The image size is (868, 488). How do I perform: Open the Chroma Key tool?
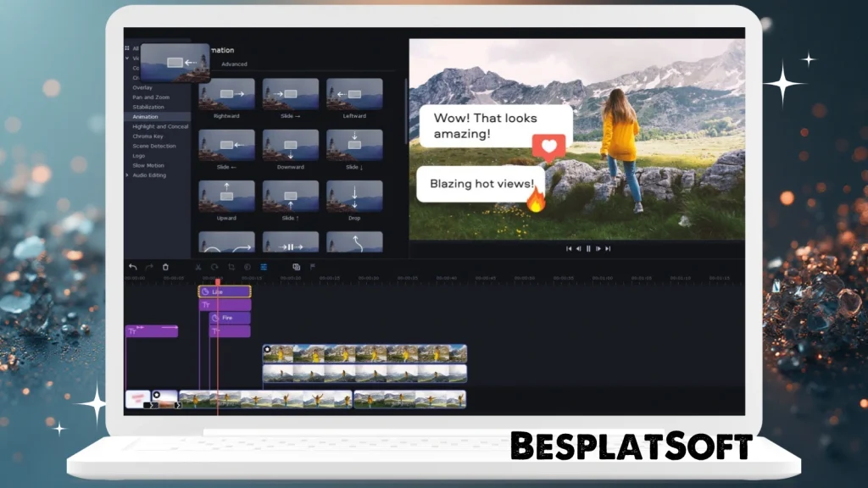(152, 137)
